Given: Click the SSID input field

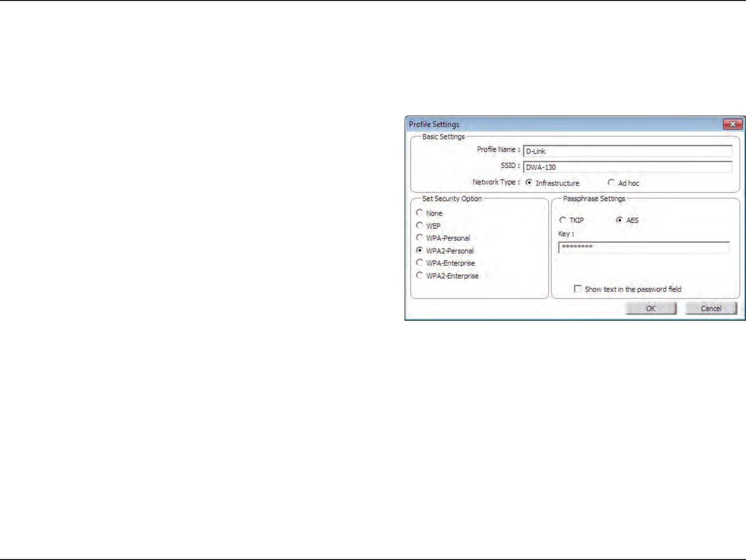Looking at the screenshot, I should pos(628,167).
